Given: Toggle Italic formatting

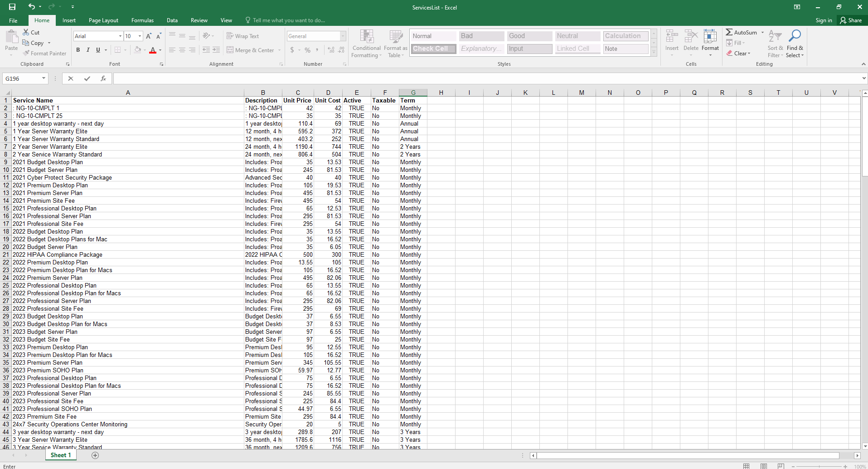Looking at the screenshot, I should pos(88,50).
